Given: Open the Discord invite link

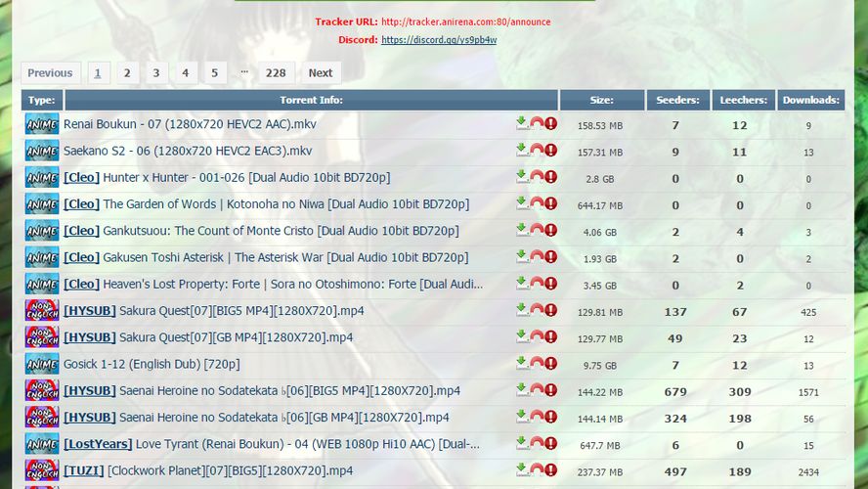Looking at the screenshot, I should [438, 40].
